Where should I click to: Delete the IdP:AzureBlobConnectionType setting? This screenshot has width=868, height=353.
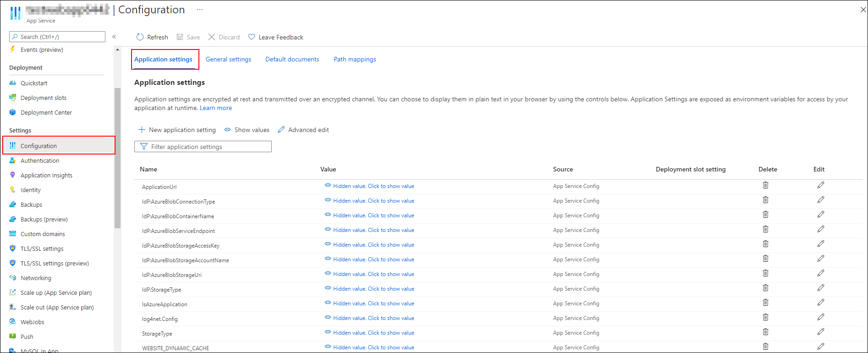point(765,200)
